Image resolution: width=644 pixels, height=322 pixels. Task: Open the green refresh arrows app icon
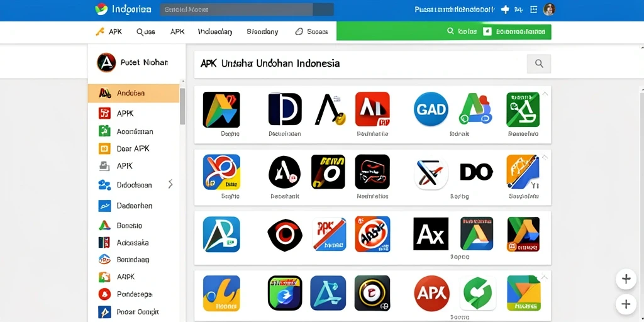(x=478, y=293)
